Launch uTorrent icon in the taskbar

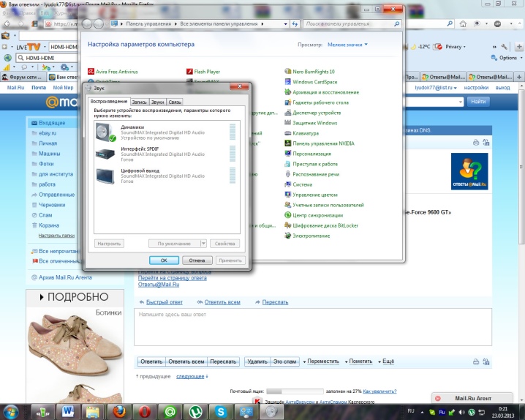click(x=195, y=411)
